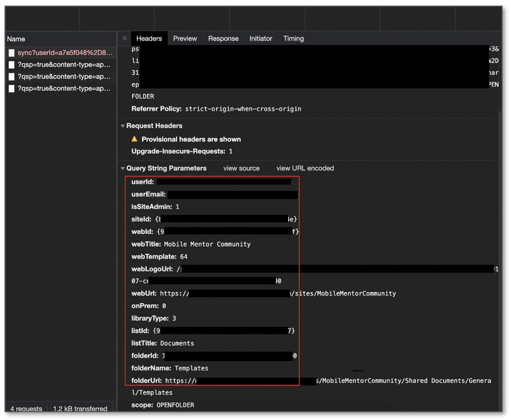This screenshot has height=420, width=511.
Task: Collapse the Request Headers section
Action: pyautogui.click(x=123, y=126)
